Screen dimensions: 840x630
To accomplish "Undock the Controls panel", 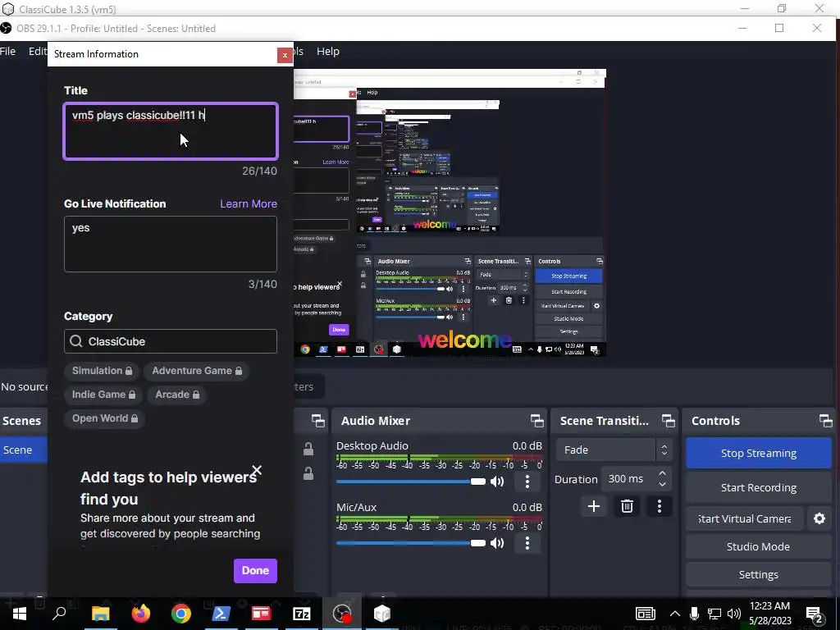I will (x=825, y=421).
